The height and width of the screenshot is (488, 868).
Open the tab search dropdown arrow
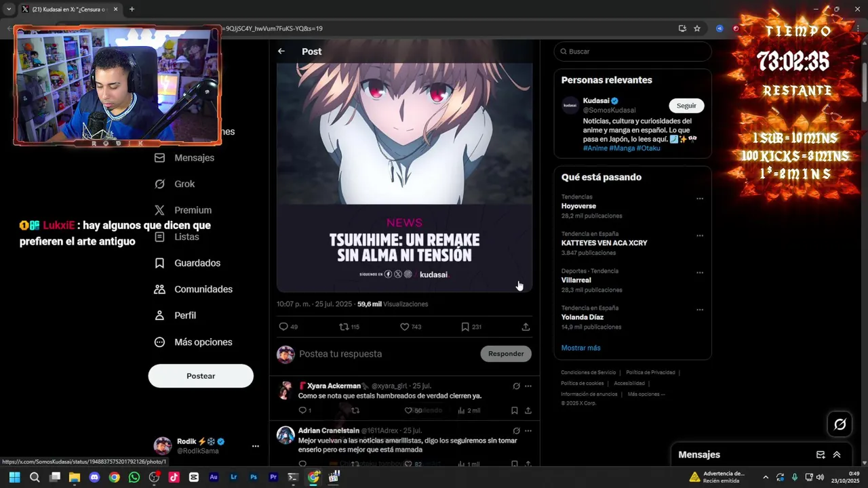coord(9,9)
